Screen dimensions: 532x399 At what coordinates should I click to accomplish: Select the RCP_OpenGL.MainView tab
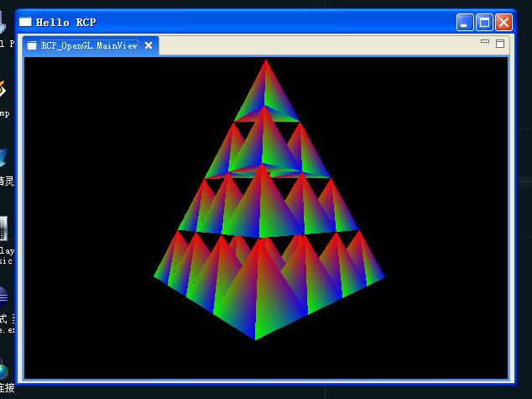(91, 45)
